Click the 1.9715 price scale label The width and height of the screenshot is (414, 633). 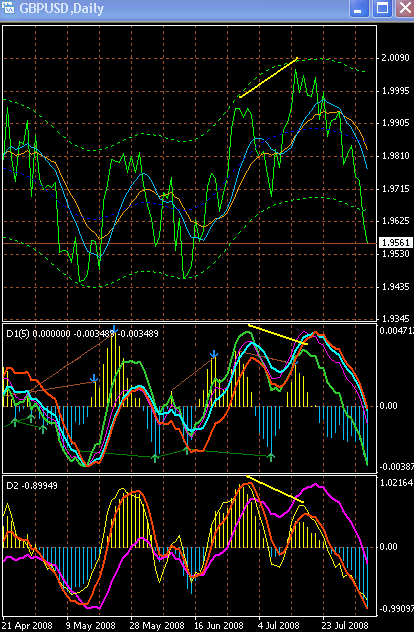pos(395,189)
